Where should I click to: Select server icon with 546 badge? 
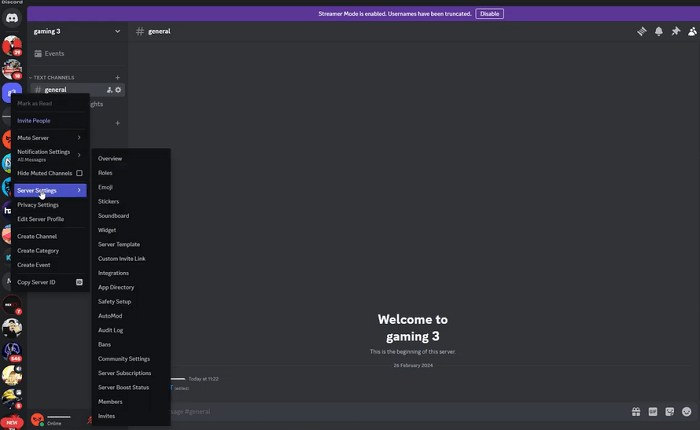coord(12,351)
